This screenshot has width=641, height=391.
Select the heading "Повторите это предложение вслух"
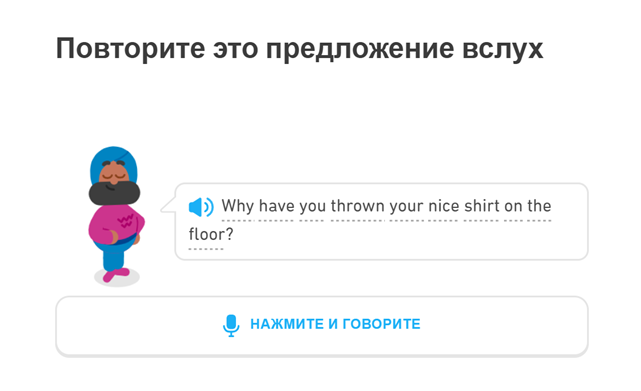(x=299, y=48)
